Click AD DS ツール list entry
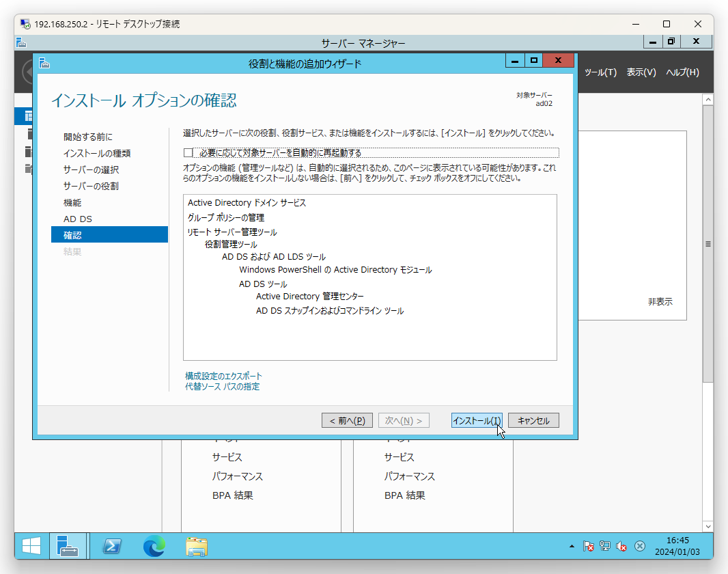The image size is (728, 574). (263, 284)
